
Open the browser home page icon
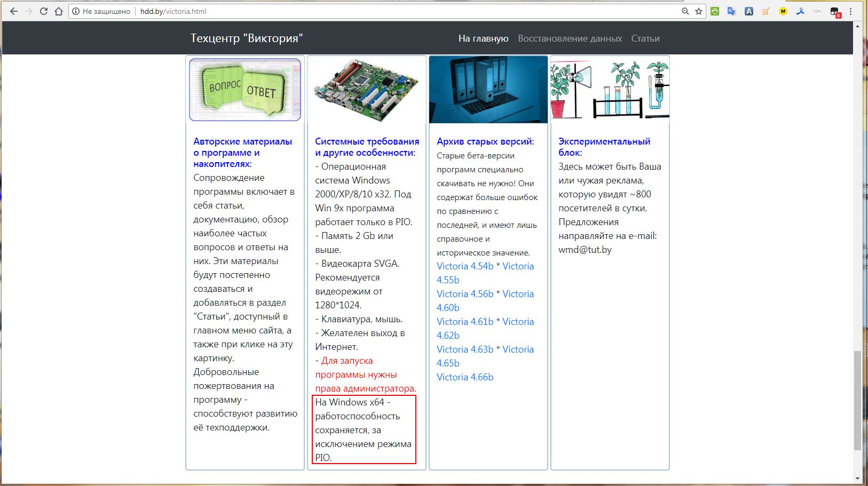(x=59, y=11)
